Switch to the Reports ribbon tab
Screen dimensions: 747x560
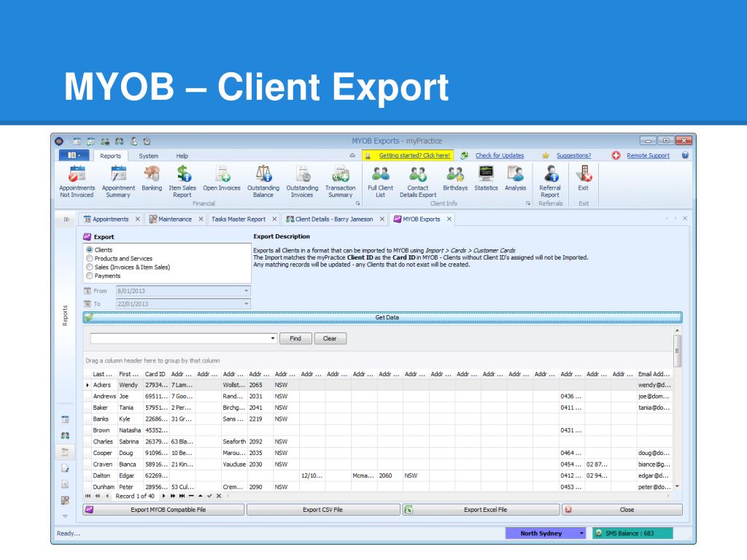(111, 156)
